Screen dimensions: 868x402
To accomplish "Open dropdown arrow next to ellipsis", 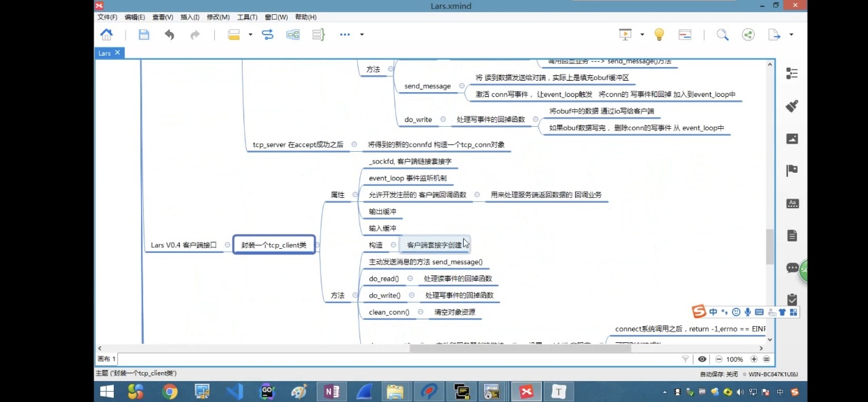I will point(361,35).
